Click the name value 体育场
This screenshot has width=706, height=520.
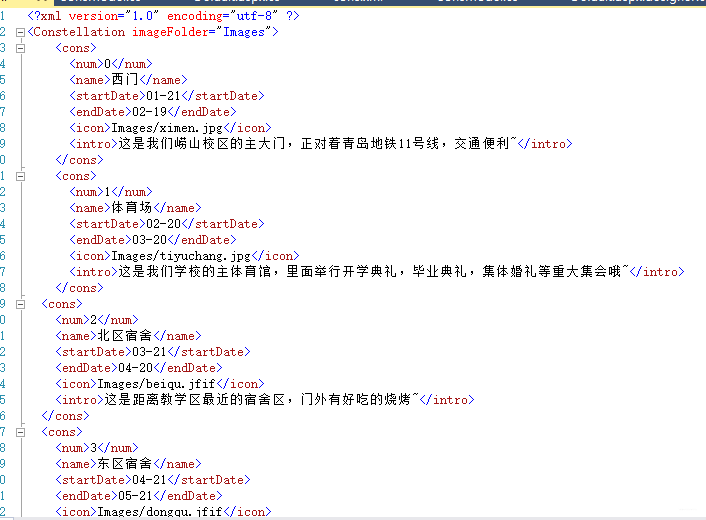point(132,208)
